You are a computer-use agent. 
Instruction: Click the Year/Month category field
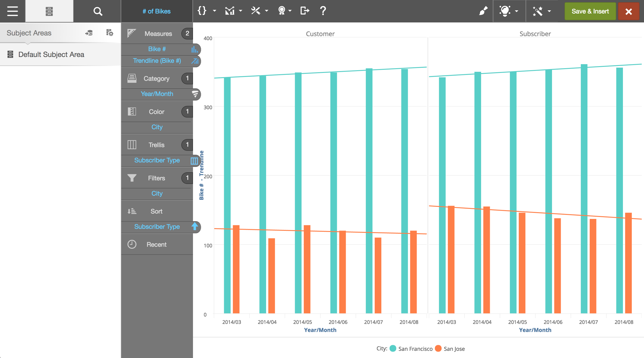[x=157, y=94]
